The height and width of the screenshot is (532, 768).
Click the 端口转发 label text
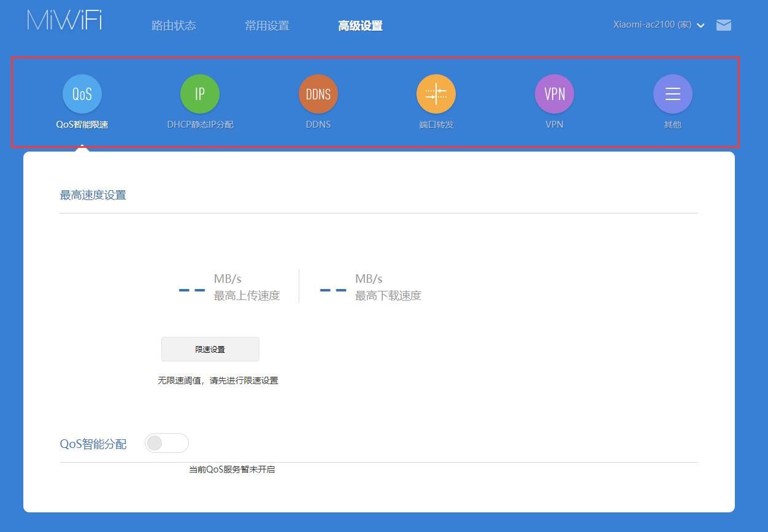(x=436, y=125)
